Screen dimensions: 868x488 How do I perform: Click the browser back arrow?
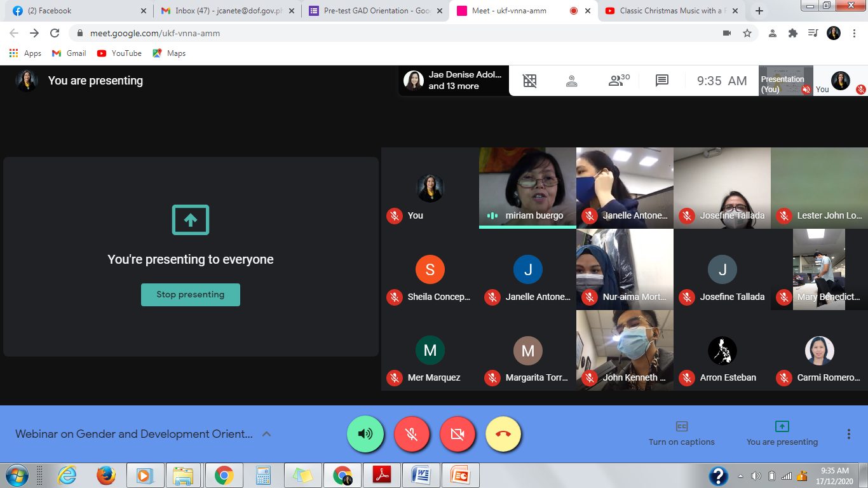(x=14, y=33)
